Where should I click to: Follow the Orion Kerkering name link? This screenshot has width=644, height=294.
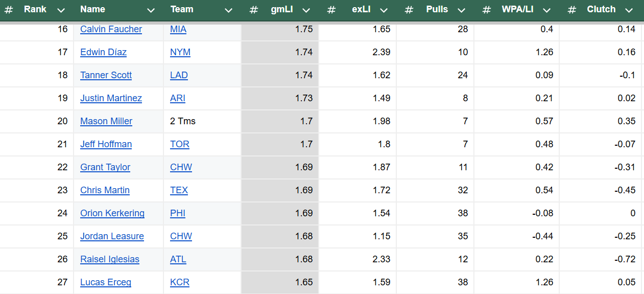click(x=112, y=213)
